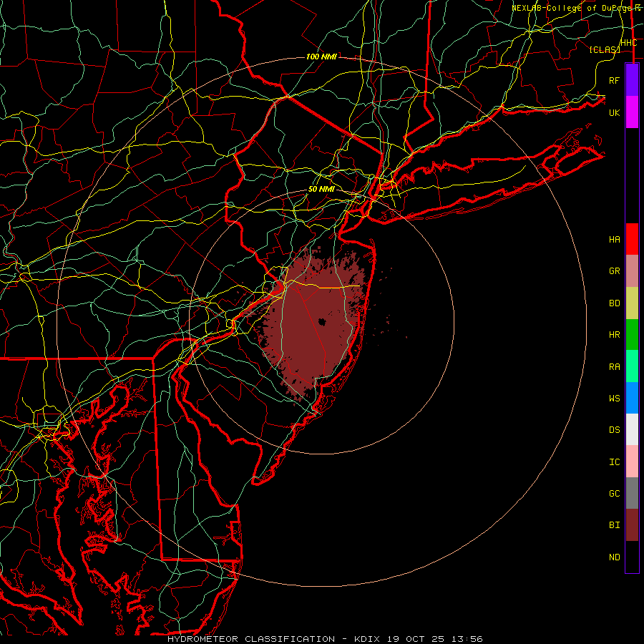This screenshot has width=644, height=644.
Task: Click the UK legend label
Action: click(x=615, y=112)
